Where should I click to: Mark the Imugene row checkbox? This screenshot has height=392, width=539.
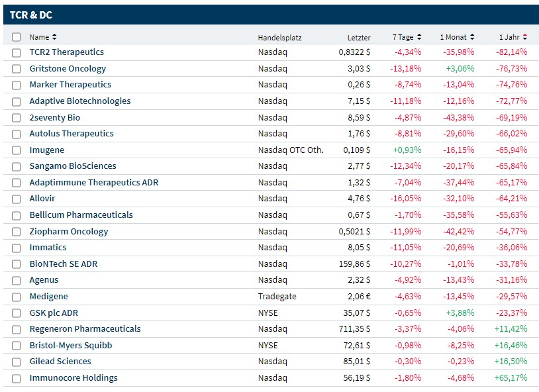(x=17, y=150)
